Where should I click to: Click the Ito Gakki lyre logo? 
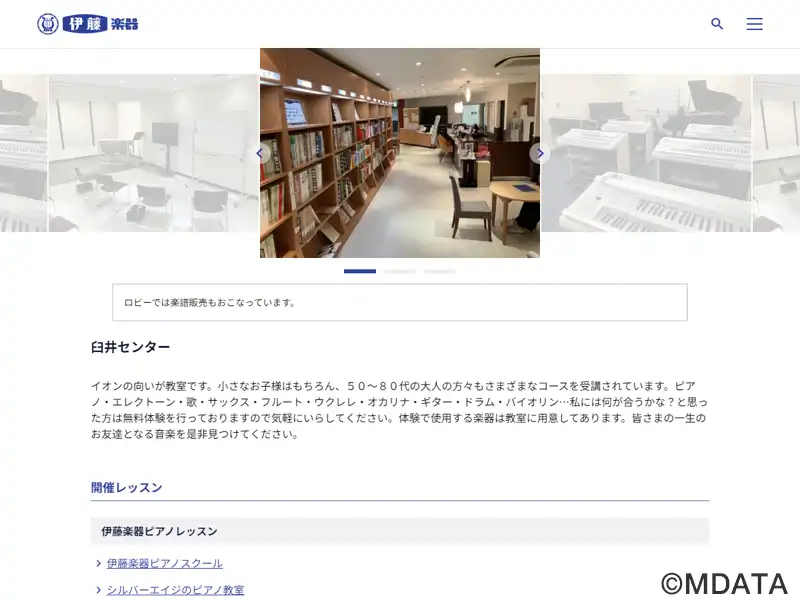(48, 24)
